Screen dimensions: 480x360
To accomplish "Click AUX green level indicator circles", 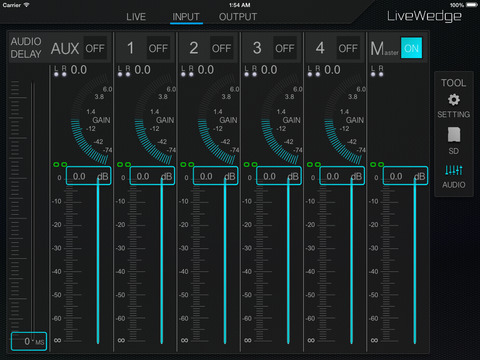I will (x=60, y=164).
